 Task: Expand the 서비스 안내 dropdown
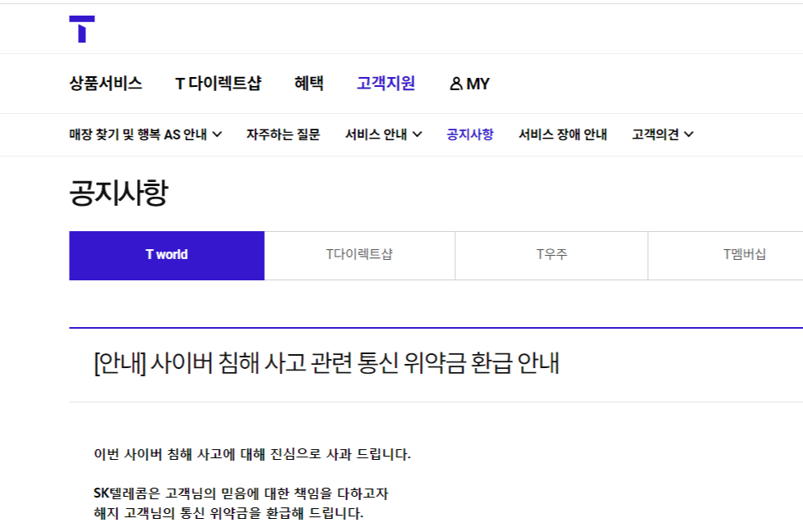[x=384, y=134]
